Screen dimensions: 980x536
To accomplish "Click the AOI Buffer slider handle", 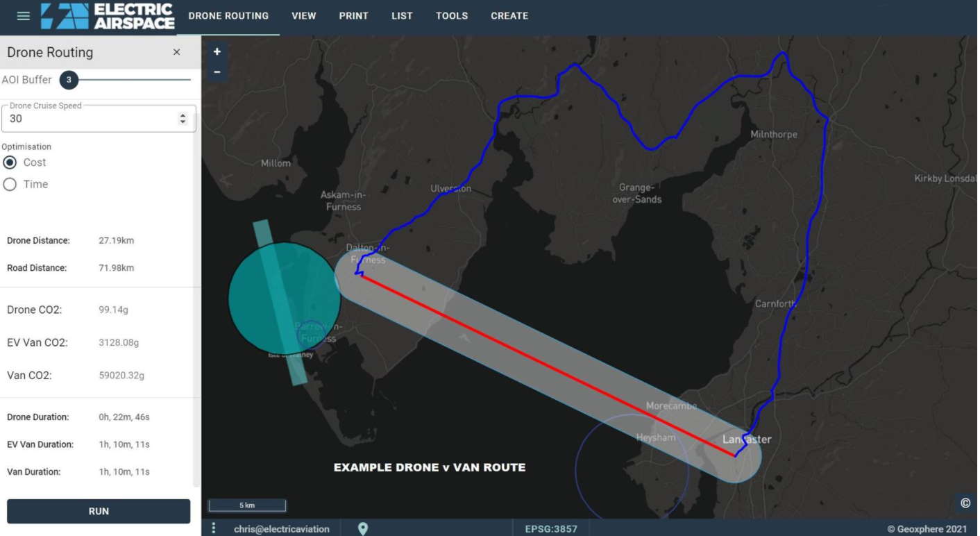I will click(x=69, y=80).
